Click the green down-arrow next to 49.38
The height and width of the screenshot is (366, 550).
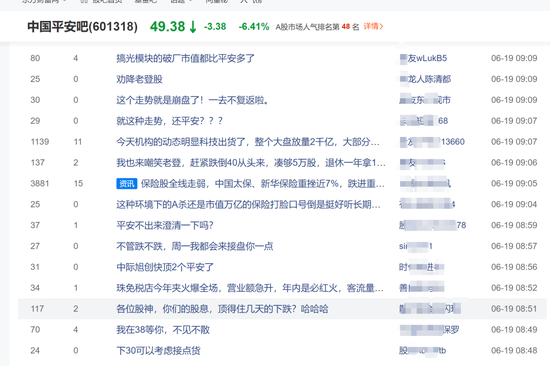tap(193, 27)
